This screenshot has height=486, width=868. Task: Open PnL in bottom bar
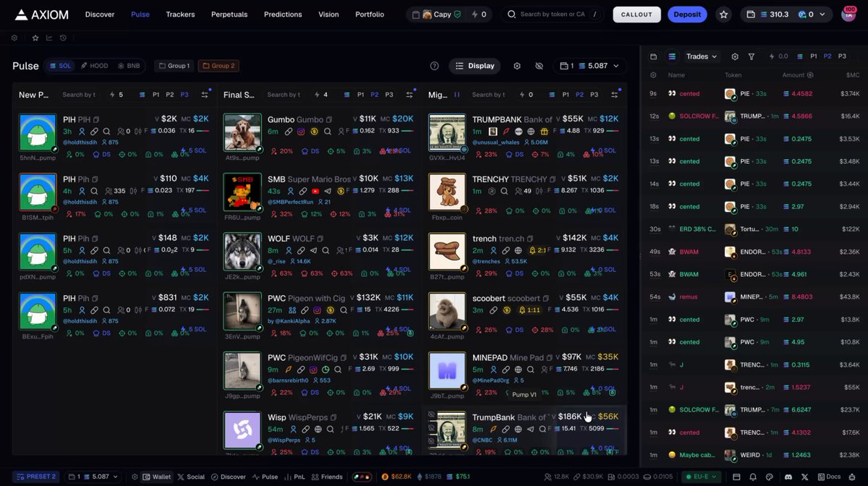294,477
